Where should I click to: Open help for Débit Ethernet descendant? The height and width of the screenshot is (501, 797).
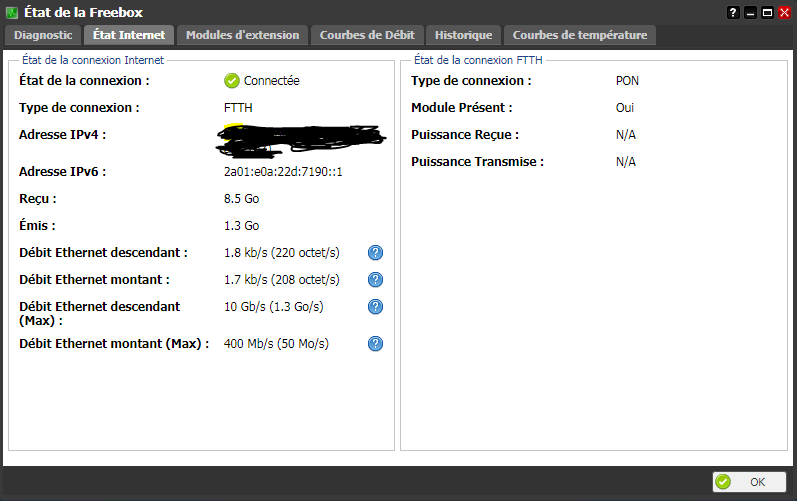coord(375,253)
